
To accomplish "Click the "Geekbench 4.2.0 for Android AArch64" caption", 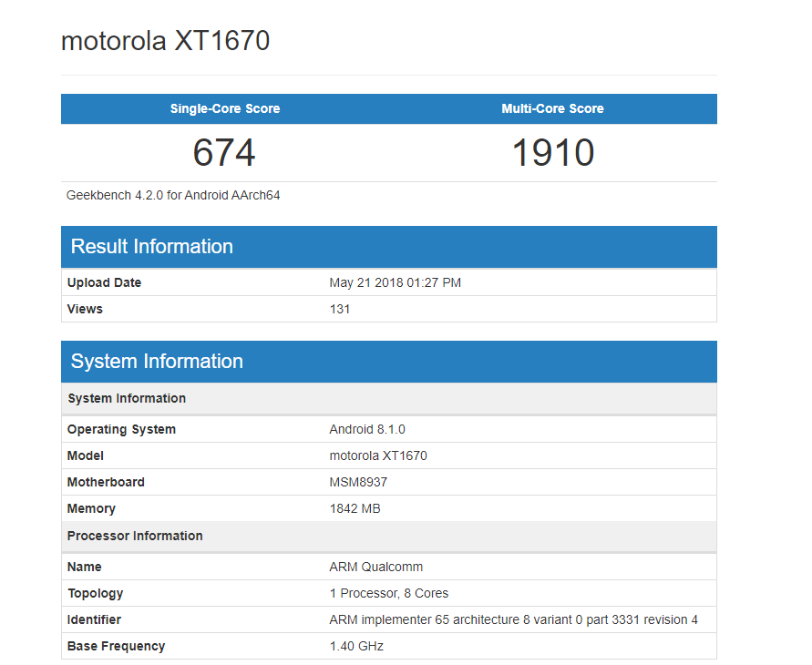I will (x=173, y=195).
